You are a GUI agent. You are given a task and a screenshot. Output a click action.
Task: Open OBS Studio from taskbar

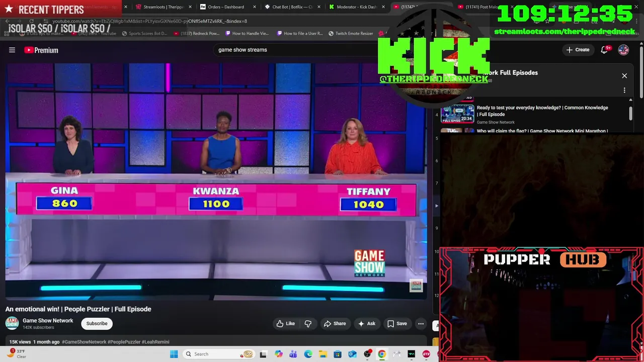367,354
